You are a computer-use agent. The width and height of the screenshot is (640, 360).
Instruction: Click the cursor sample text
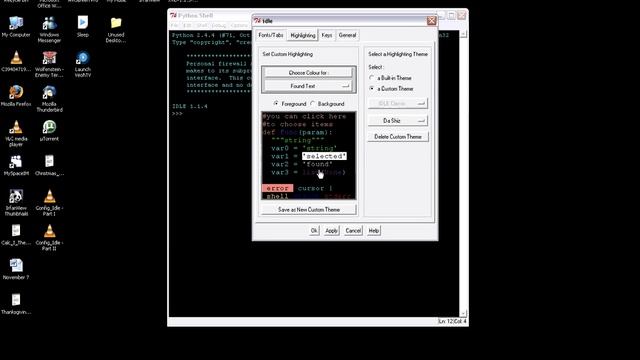coord(311,188)
